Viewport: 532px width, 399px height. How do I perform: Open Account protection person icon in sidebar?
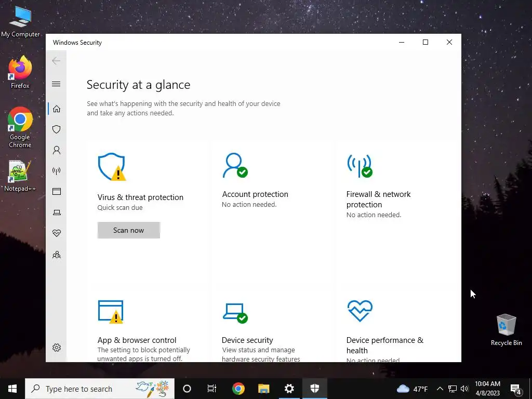pos(56,150)
